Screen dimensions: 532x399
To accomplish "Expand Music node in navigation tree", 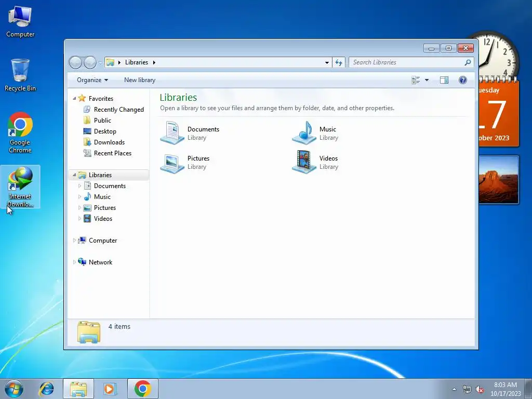I will (79, 197).
